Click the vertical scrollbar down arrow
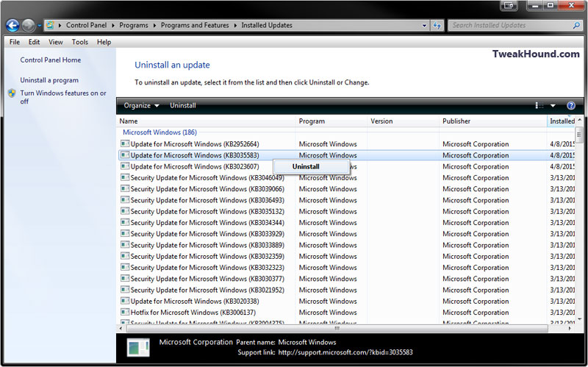Viewport: 588px width, 367px height. (x=579, y=319)
